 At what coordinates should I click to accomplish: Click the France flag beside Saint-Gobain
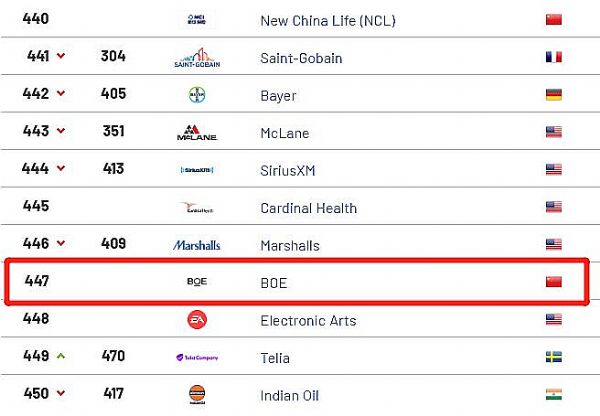click(x=553, y=58)
